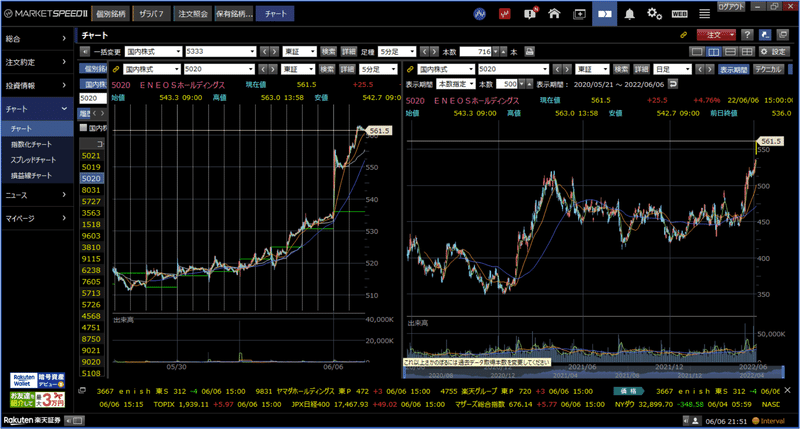Open the 注文 order dropdown button
Image resolution: width=800 pixels, height=429 pixels.
coord(717,35)
